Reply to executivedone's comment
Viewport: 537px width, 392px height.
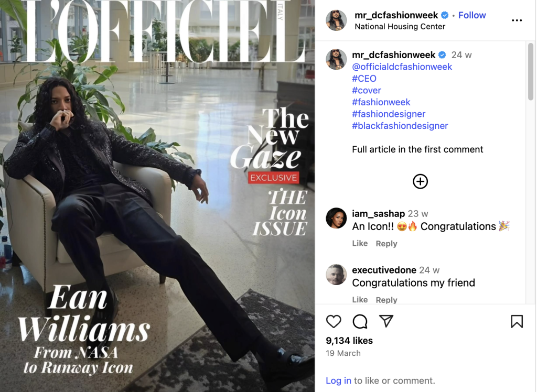[x=386, y=300]
